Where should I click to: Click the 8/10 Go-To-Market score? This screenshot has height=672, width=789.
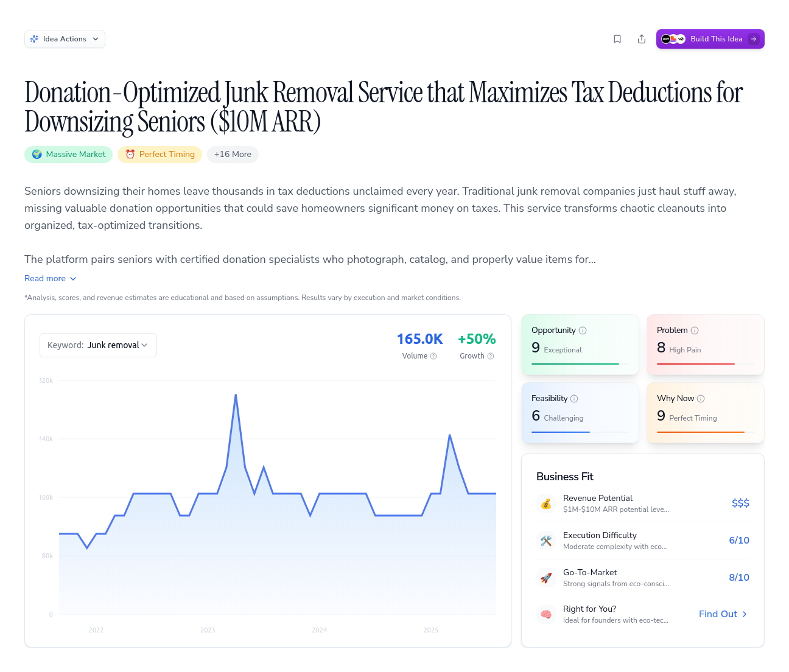(739, 578)
